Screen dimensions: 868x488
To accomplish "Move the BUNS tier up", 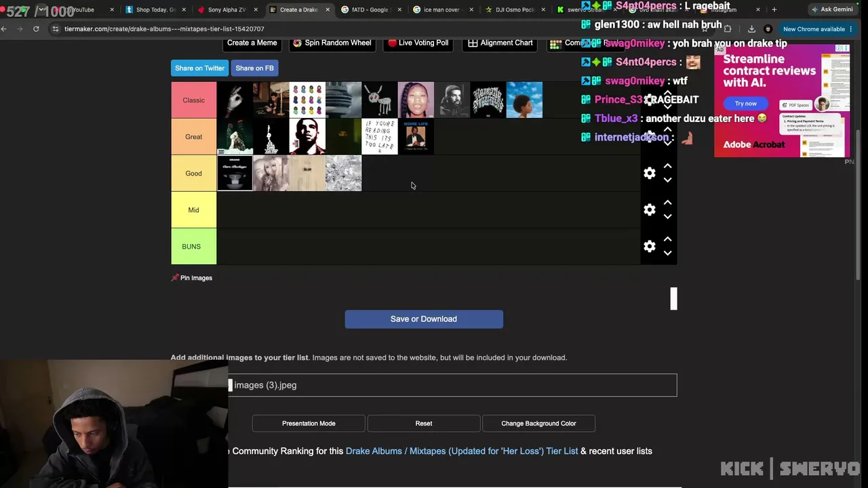I will pos(667,239).
